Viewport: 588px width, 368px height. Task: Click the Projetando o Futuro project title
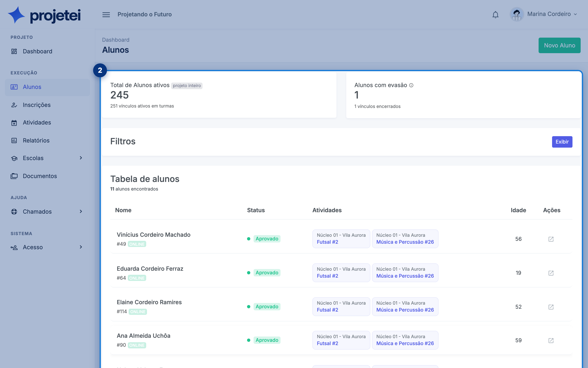point(145,15)
